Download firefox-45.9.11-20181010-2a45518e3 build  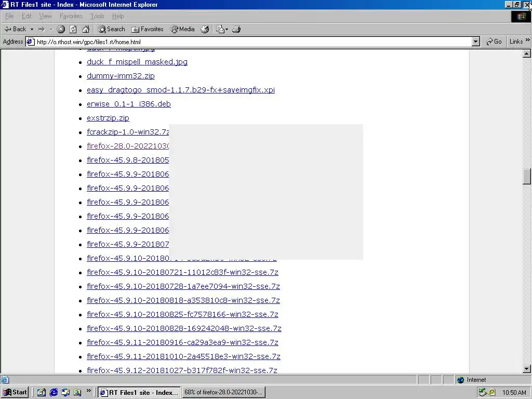(183, 356)
